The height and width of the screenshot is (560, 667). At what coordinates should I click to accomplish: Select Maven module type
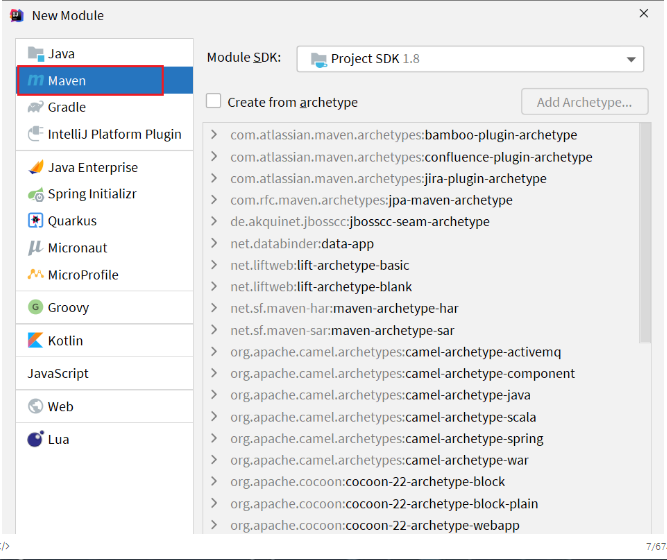(x=105, y=80)
